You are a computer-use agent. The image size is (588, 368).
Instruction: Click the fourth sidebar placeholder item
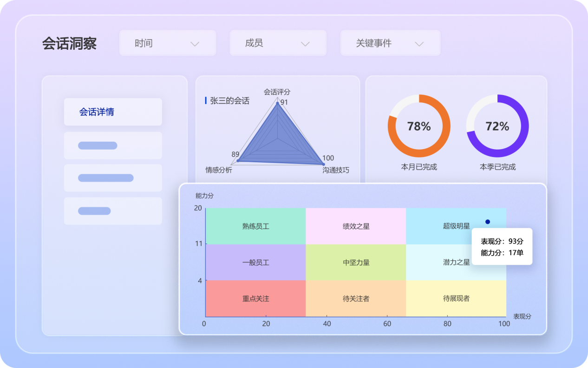113,211
